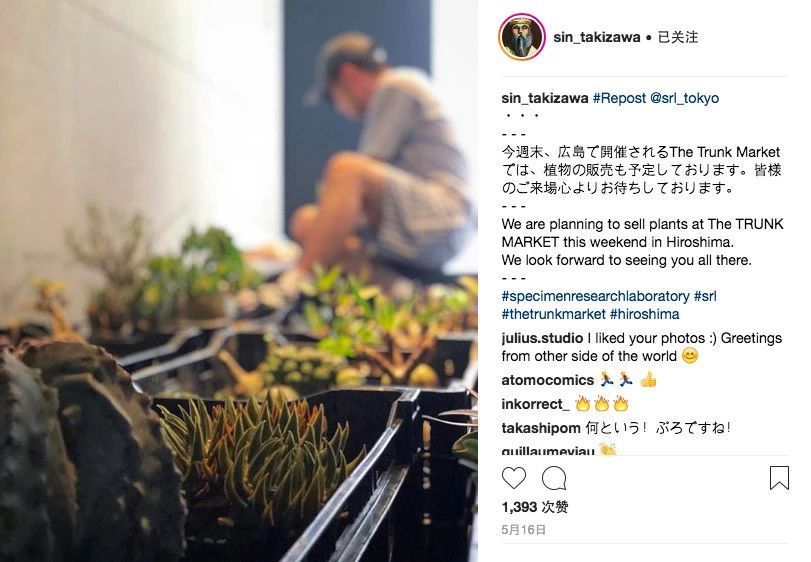Show the 1,393 likes list
811x562 pixels.
[535, 507]
